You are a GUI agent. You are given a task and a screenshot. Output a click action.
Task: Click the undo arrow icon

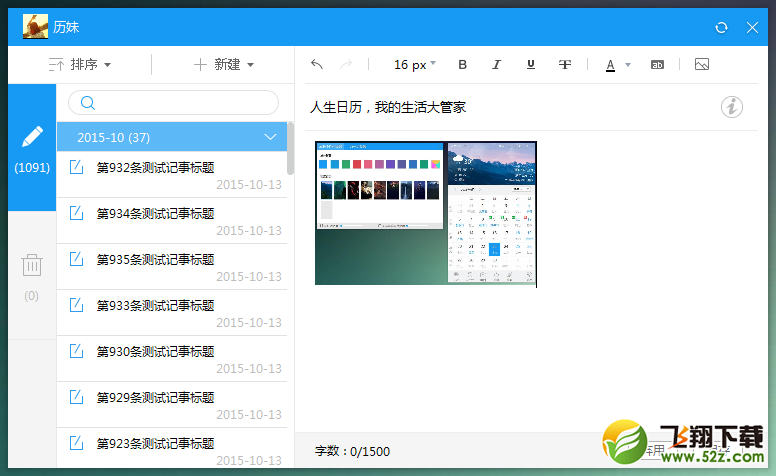pos(317,64)
